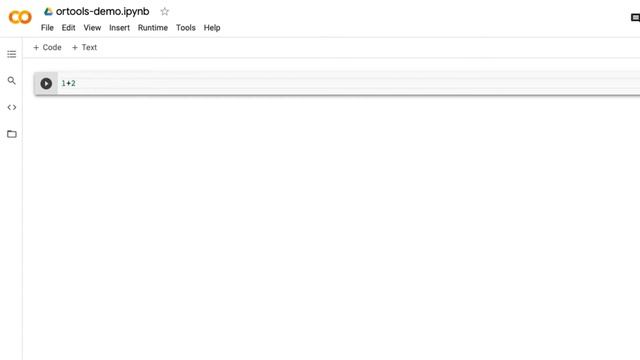Click the Colab logo
640x360 pixels.
pyautogui.click(x=20, y=17)
